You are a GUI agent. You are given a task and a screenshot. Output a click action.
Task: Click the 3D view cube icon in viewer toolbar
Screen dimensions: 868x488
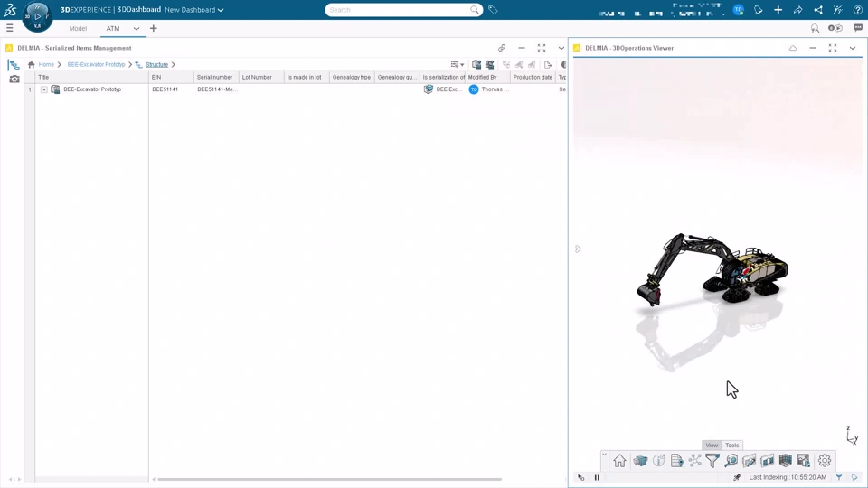[x=640, y=460]
